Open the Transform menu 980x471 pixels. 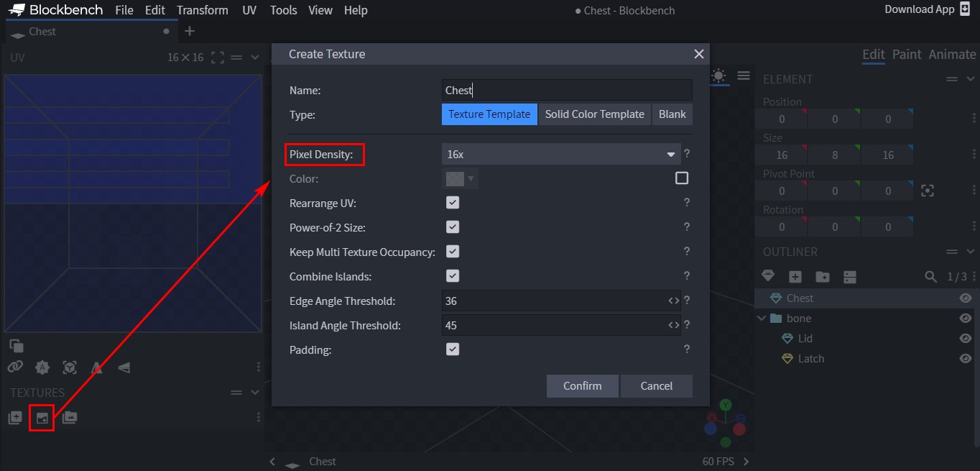click(x=203, y=10)
